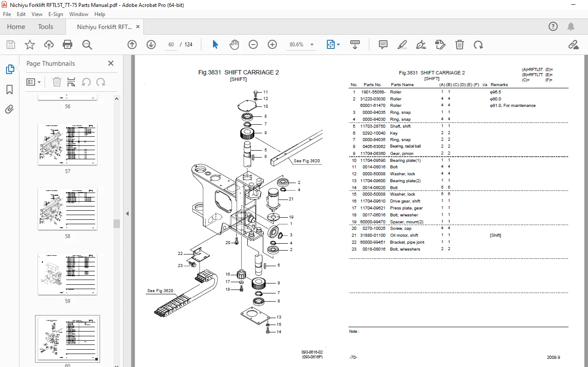Go to the next page arrow
588x367 pixels.
[x=151, y=45]
